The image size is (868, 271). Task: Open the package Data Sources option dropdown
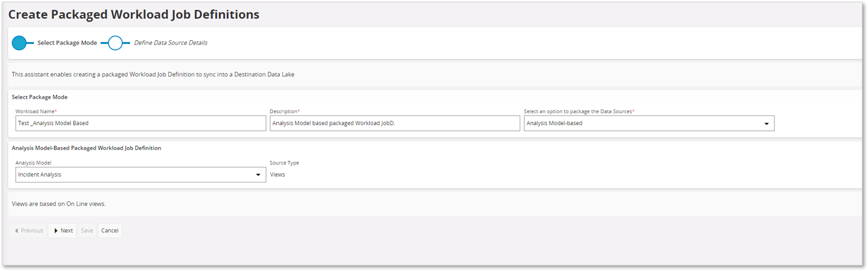pyautogui.click(x=649, y=123)
